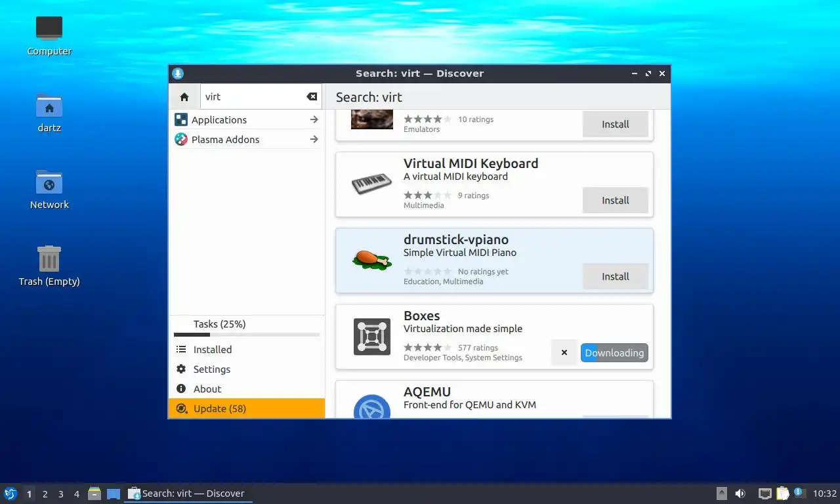Open the Update (58) section
Screen dimensions: 840x504
click(x=247, y=408)
